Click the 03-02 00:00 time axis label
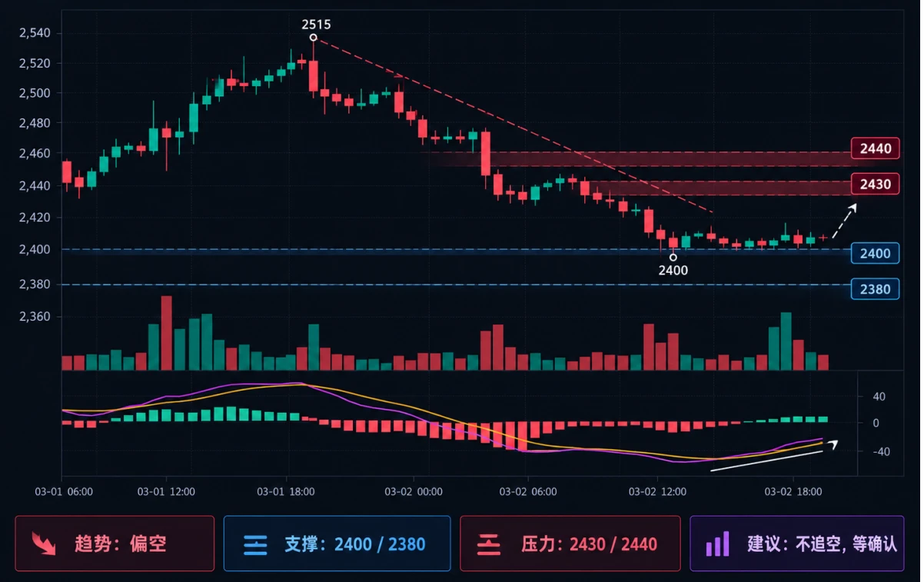 413,491
